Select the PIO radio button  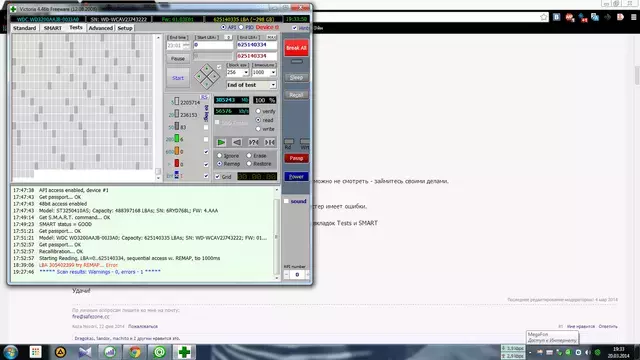(x=241, y=27)
